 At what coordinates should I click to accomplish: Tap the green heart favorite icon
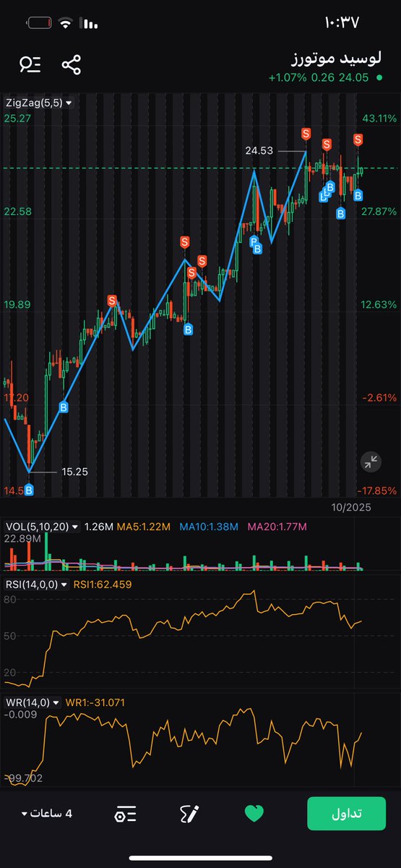click(254, 814)
